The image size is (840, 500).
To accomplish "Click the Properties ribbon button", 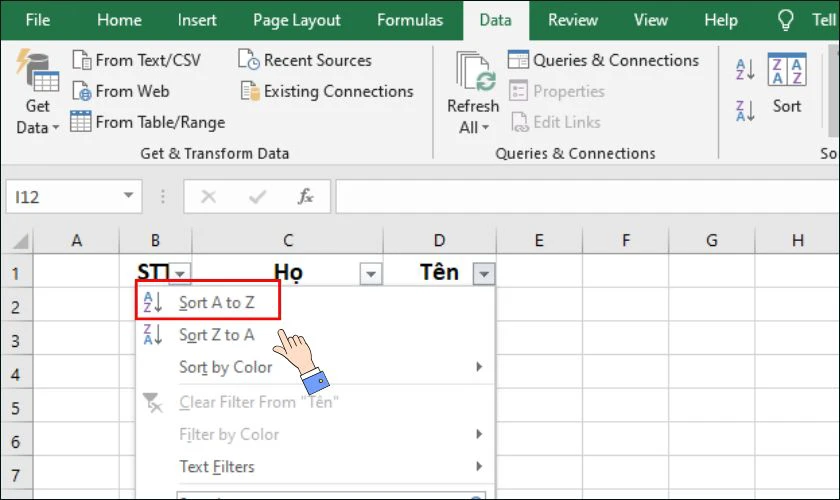I will pyautogui.click(x=557, y=91).
